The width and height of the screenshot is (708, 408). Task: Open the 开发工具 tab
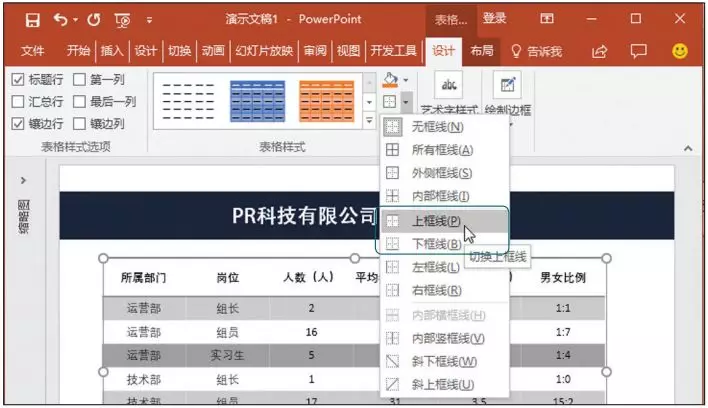(393, 51)
